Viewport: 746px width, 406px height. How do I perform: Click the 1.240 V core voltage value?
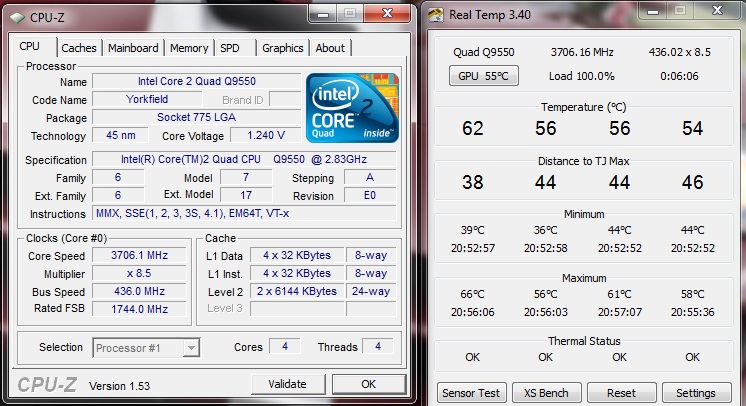pyautogui.click(x=266, y=136)
